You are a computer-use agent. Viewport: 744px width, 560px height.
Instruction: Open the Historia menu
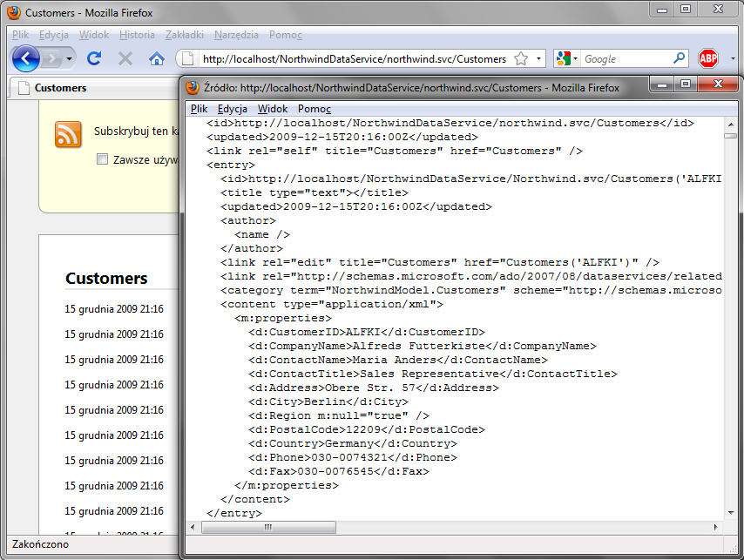point(137,35)
